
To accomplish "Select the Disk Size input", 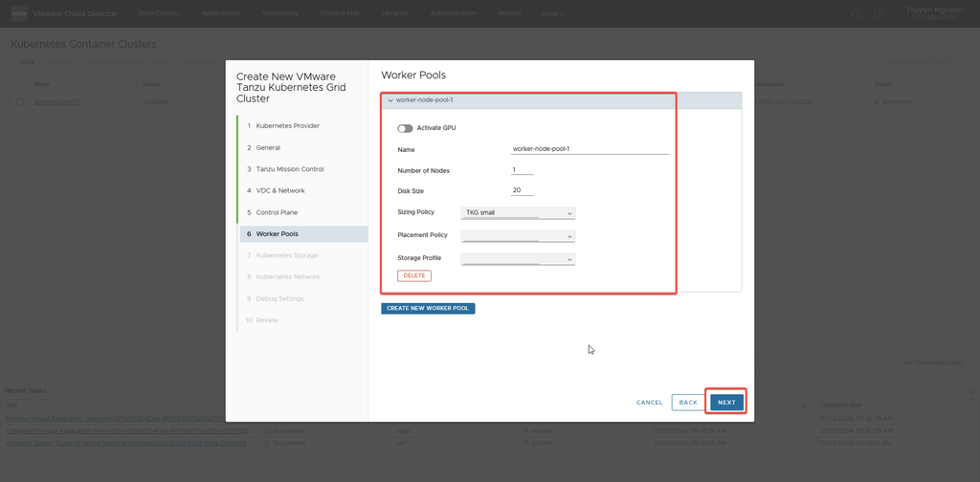I will click(x=523, y=191).
